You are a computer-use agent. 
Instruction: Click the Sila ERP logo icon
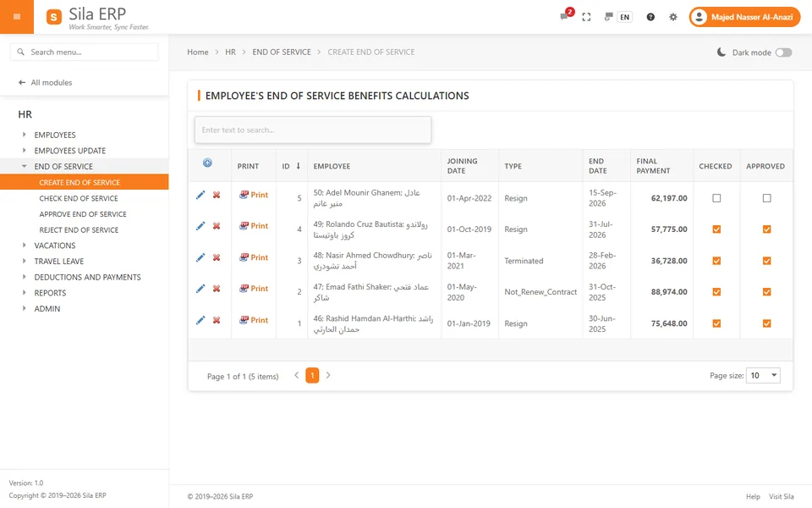[x=54, y=17]
